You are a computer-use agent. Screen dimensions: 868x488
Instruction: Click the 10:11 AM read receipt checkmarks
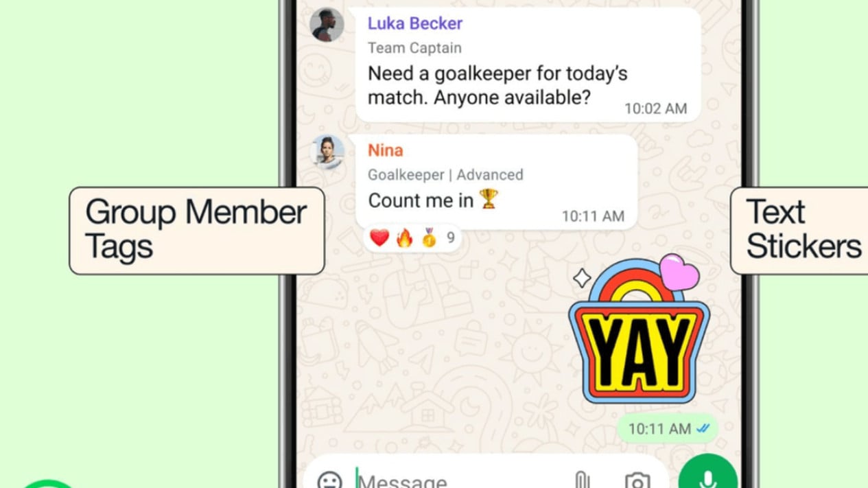tap(704, 428)
